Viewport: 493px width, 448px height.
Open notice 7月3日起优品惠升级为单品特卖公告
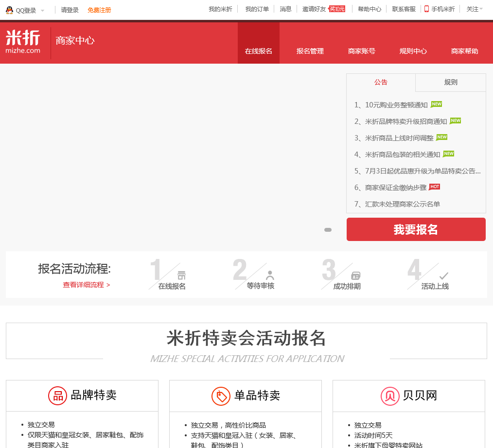[423, 171]
